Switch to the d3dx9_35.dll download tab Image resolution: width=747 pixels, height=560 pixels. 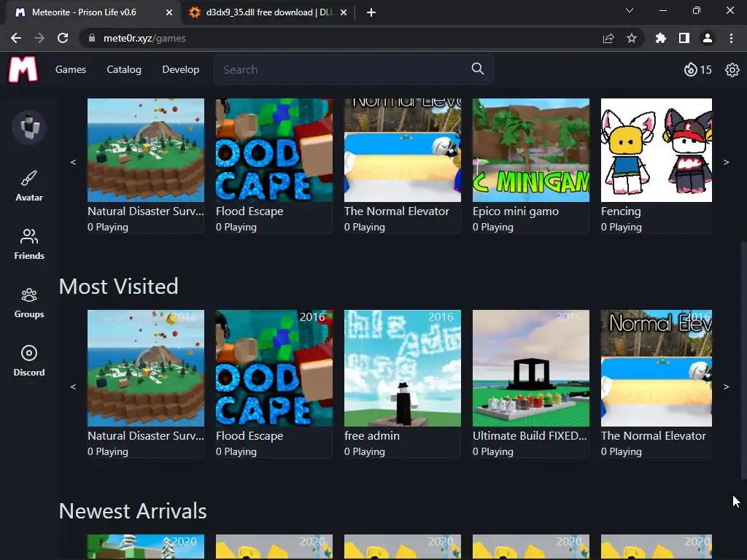pyautogui.click(x=268, y=12)
